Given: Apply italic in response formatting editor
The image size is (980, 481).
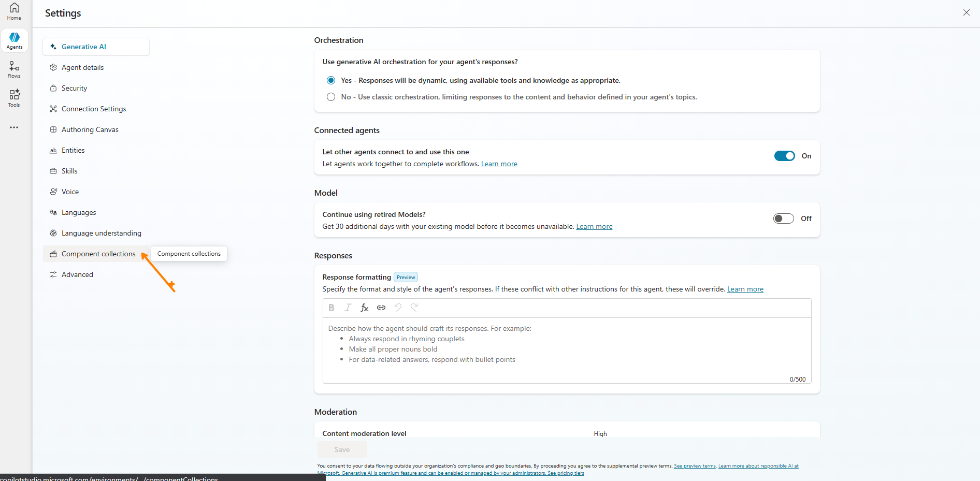Looking at the screenshot, I should point(348,308).
